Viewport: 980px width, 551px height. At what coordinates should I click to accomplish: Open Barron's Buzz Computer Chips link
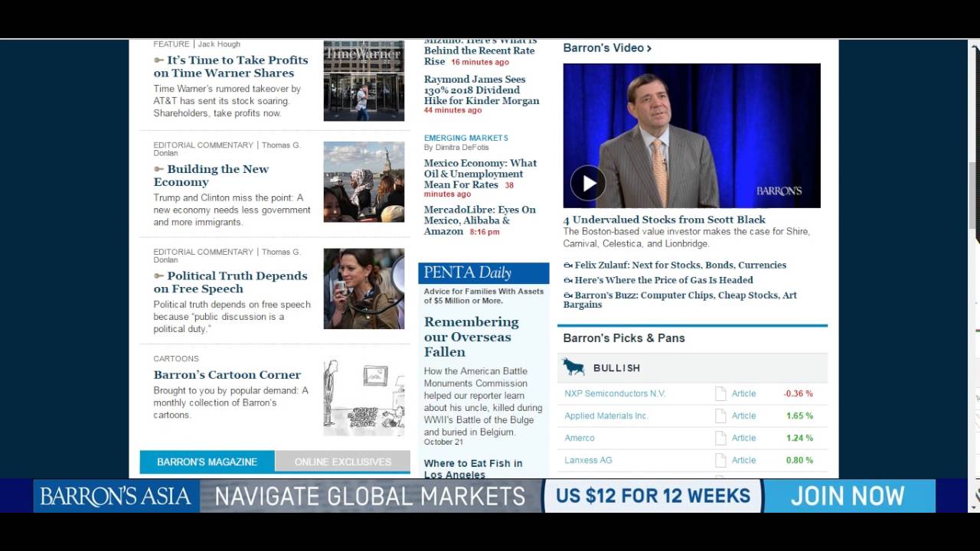tap(680, 300)
